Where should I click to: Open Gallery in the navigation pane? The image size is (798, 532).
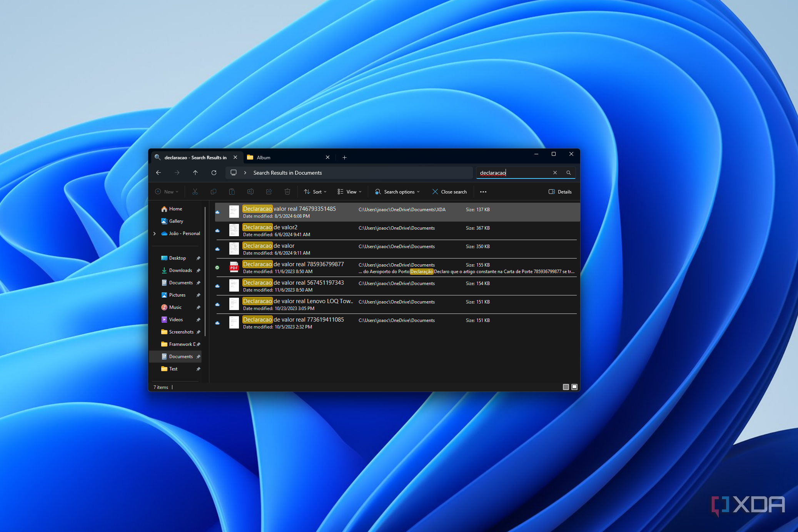click(x=176, y=221)
